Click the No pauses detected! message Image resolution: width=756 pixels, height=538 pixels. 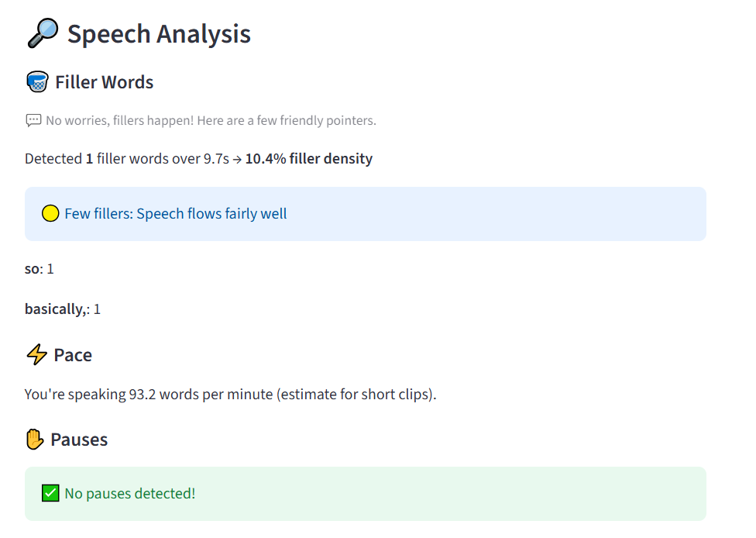(x=129, y=494)
